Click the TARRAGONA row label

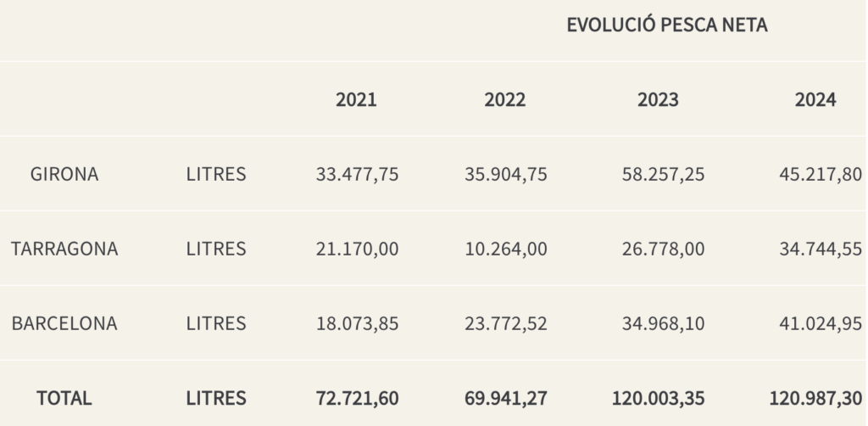tap(64, 249)
